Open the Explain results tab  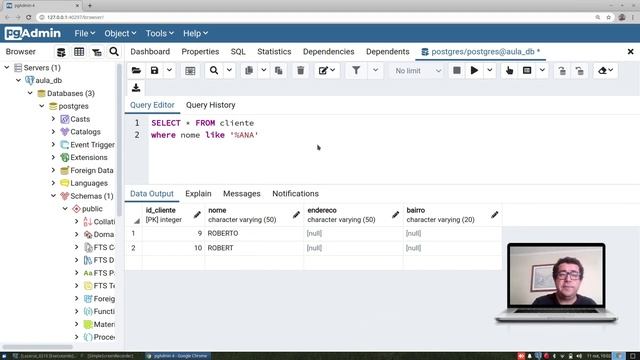(x=198, y=194)
